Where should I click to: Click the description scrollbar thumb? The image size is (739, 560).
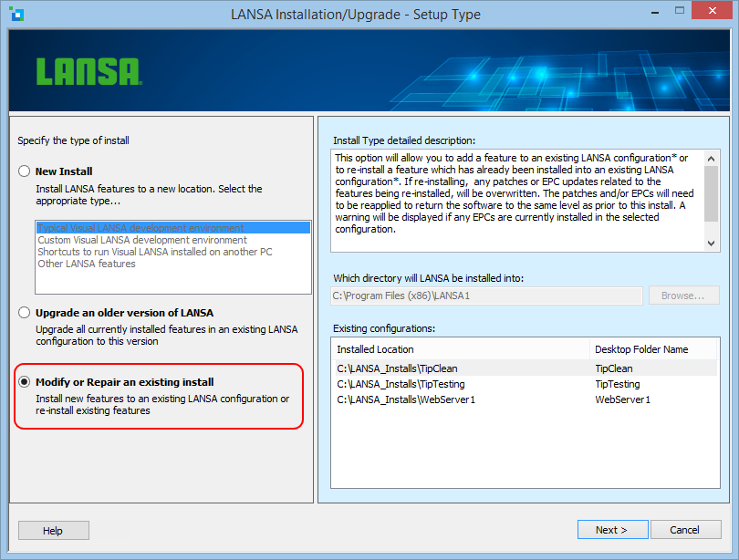click(x=712, y=193)
